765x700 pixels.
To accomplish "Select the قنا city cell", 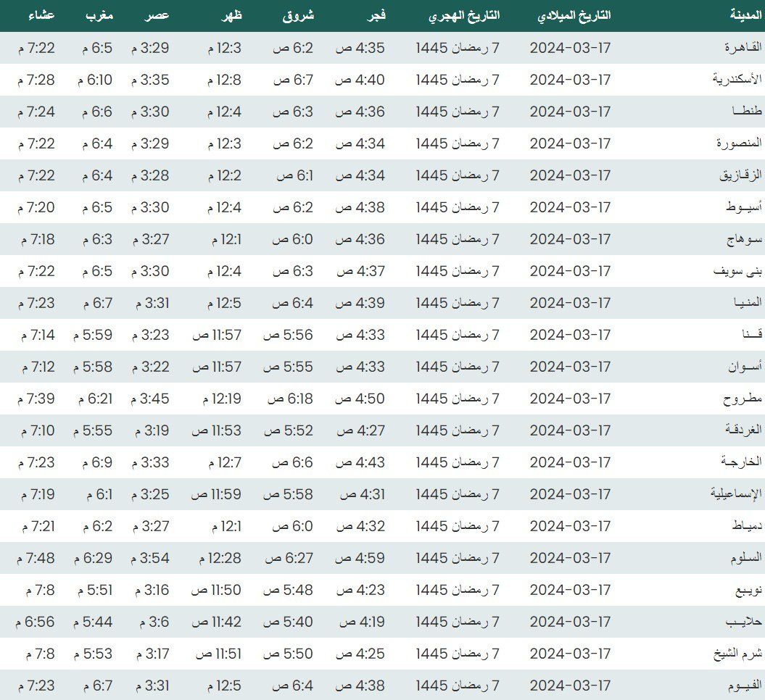I will 752,334.
